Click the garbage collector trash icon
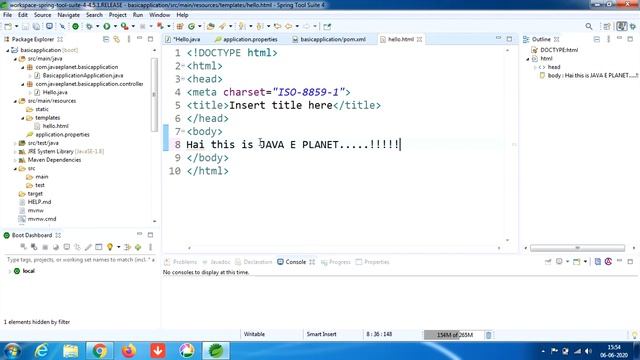Viewport: 640px width, 360px height. tap(489, 335)
